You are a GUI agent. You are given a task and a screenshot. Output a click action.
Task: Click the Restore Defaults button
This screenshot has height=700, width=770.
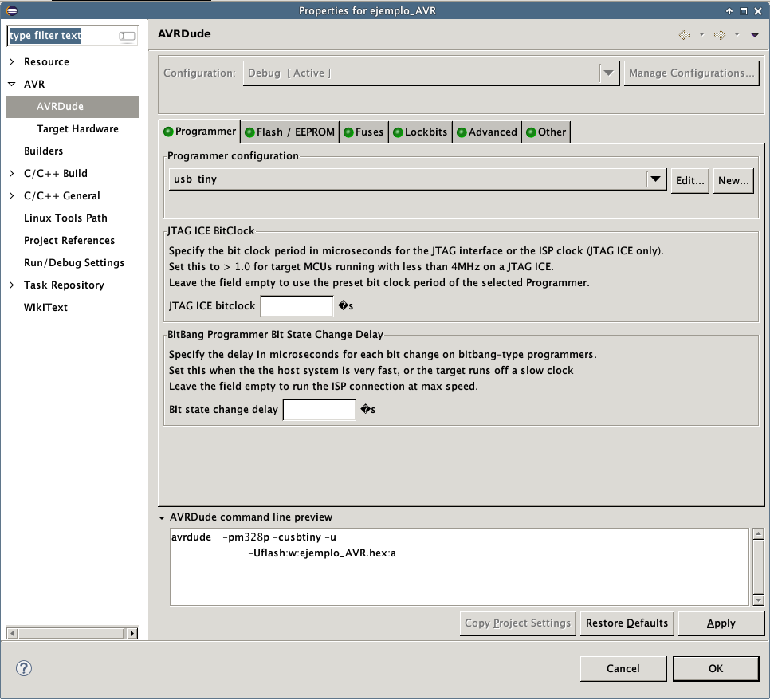[627, 623]
